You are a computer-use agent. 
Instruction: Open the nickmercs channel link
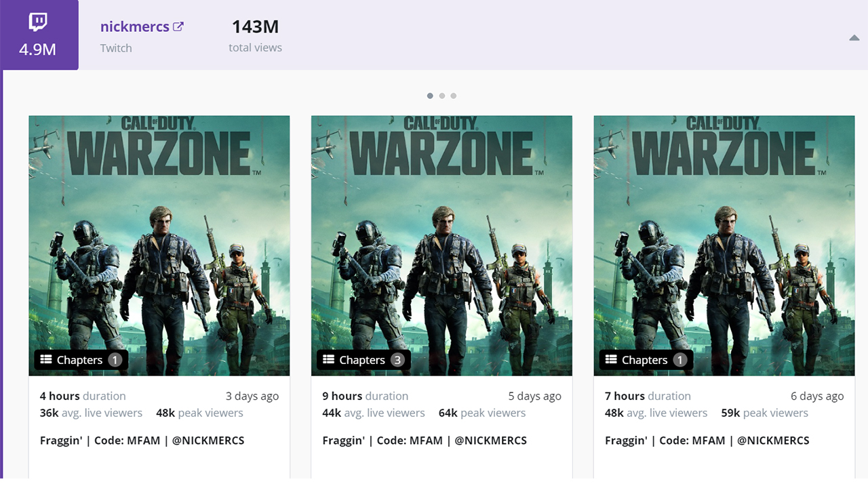(135, 27)
